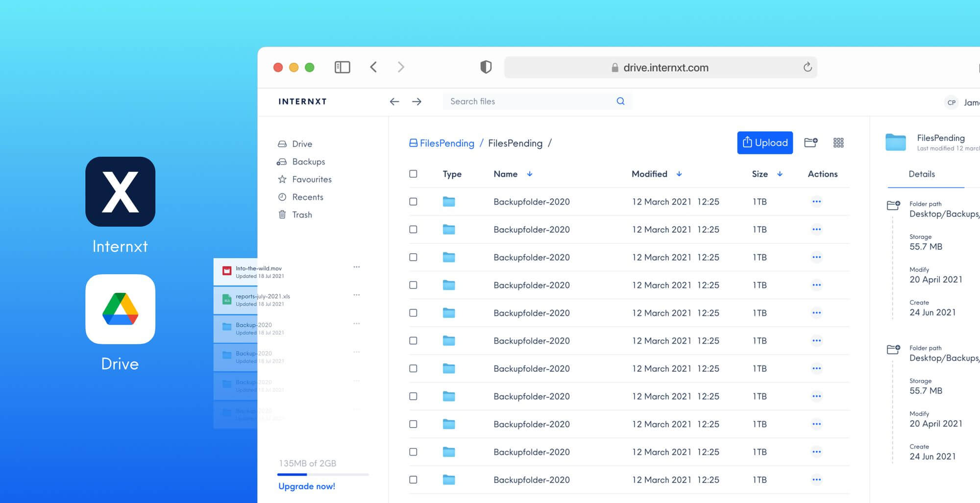
Task: Click the search magnifier icon
Action: click(x=620, y=101)
